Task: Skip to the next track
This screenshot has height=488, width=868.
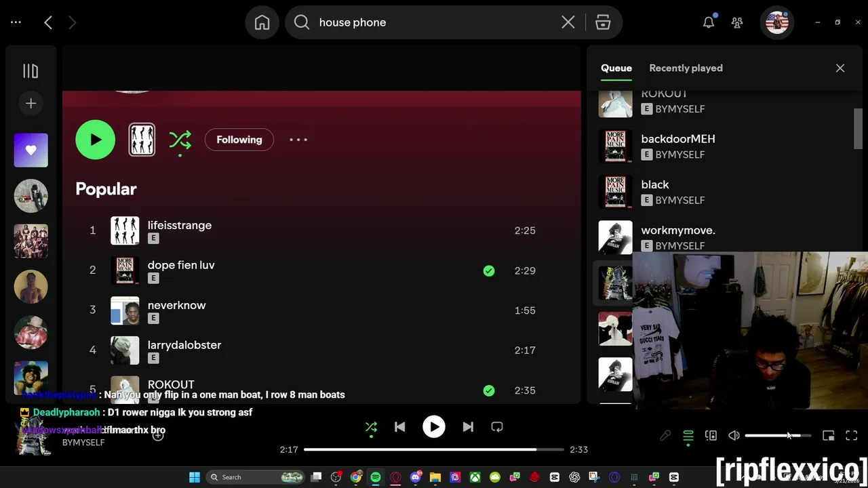Action: coord(468,427)
